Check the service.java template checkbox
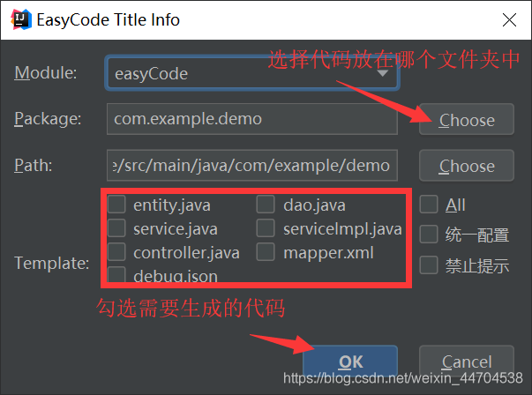532x395 pixels. (x=116, y=227)
